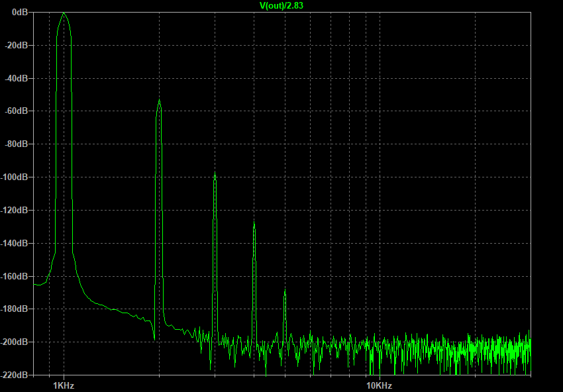
Task: Click the -160dB axis label
Action: tap(14, 276)
